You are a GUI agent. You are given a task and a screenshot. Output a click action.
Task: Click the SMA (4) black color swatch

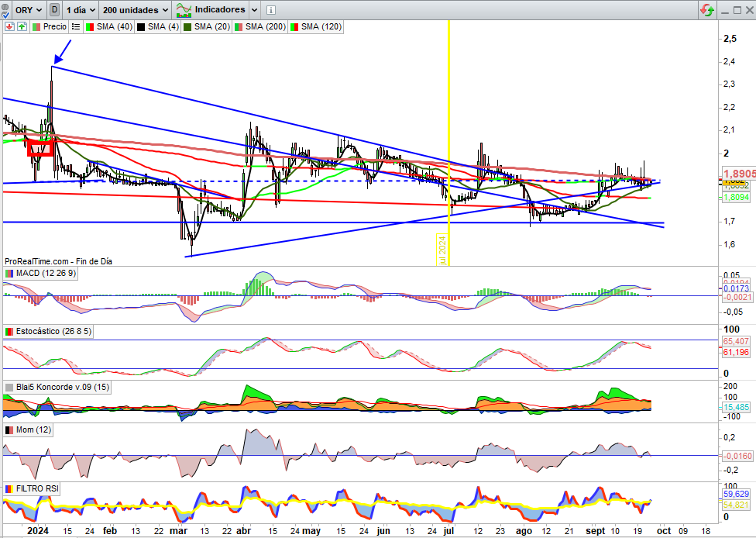[x=141, y=26]
